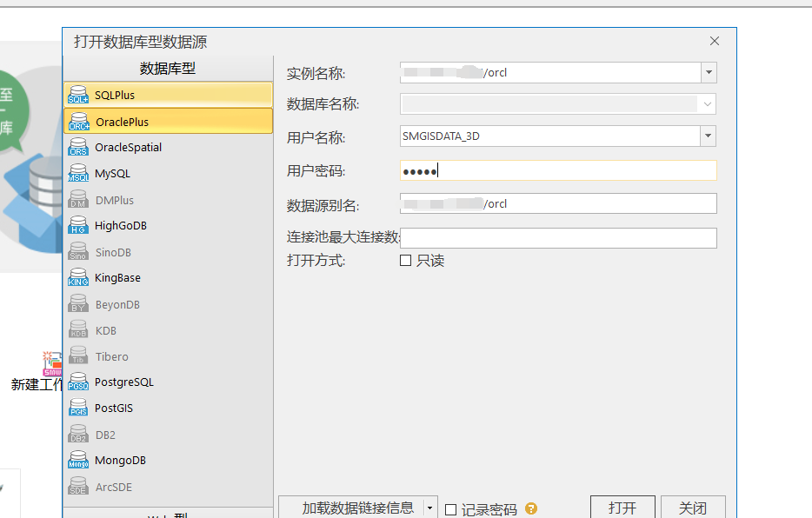The height and width of the screenshot is (518, 812).
Task: Select the PostgreSQL list label
Action: [x=124, y=382]
